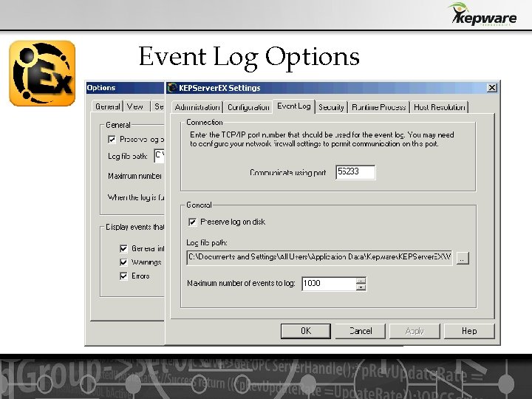Screen dimensions: 532x399
Task: Select General tab in Options window
Action: pyautogui.click(x=108, y=106)
